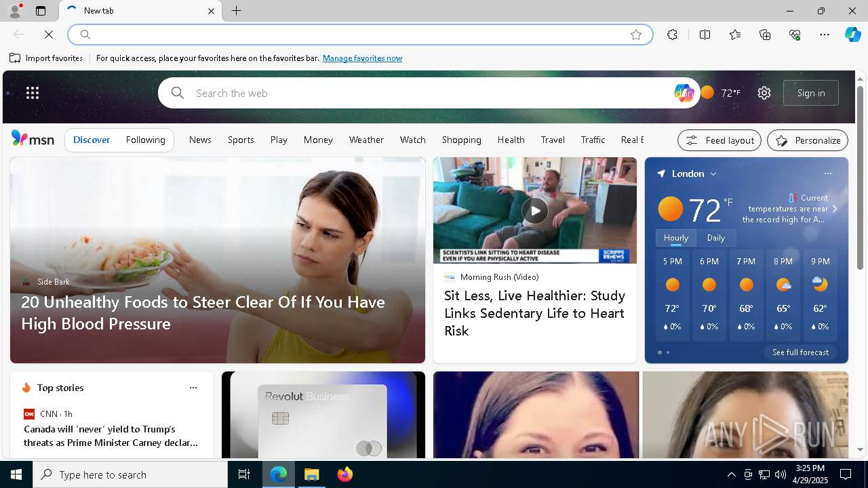Play the sedentary life video
Viewport: 868px width, 488px height.
click(x=535, y=210)
